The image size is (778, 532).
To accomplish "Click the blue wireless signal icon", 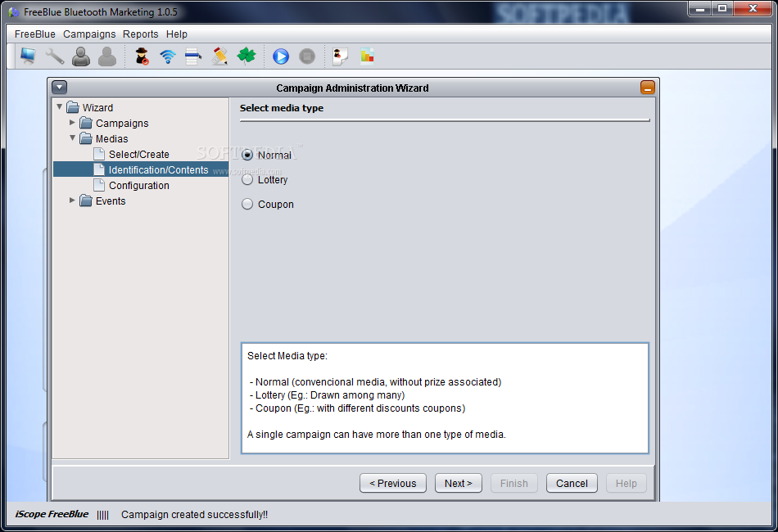I will point(168,56).
